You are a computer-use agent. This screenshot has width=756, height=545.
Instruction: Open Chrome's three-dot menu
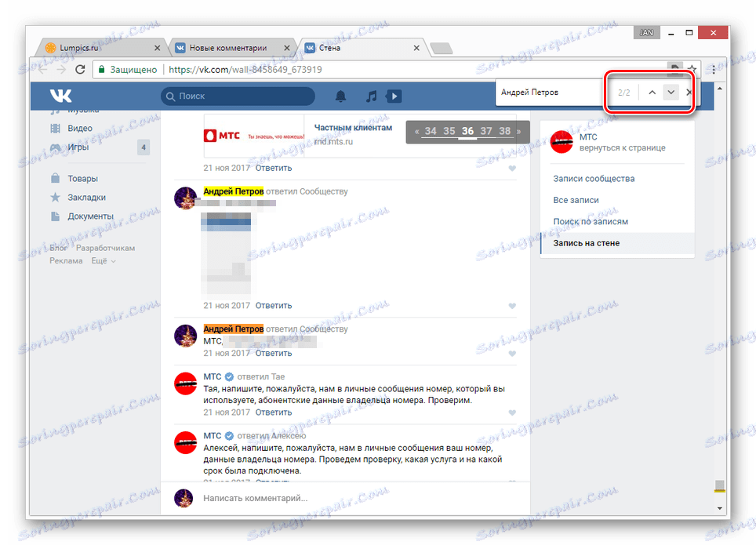(714, 70)
